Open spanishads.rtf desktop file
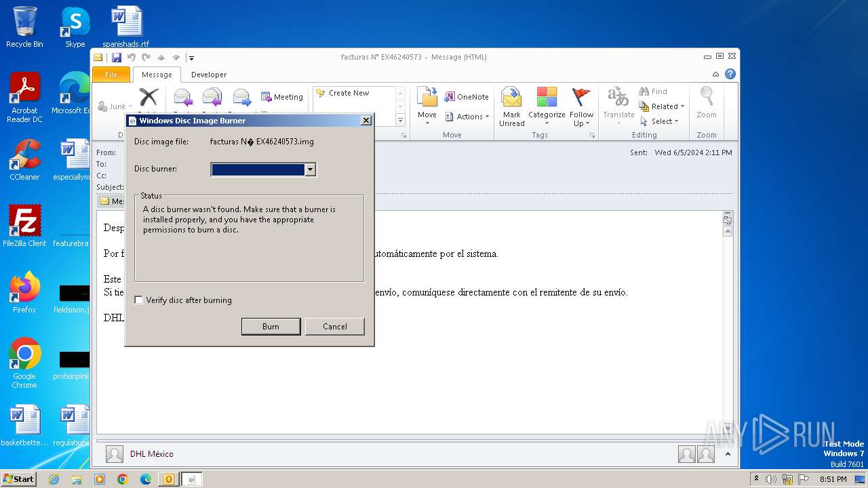The image size is (868, 488). (126, 27)
